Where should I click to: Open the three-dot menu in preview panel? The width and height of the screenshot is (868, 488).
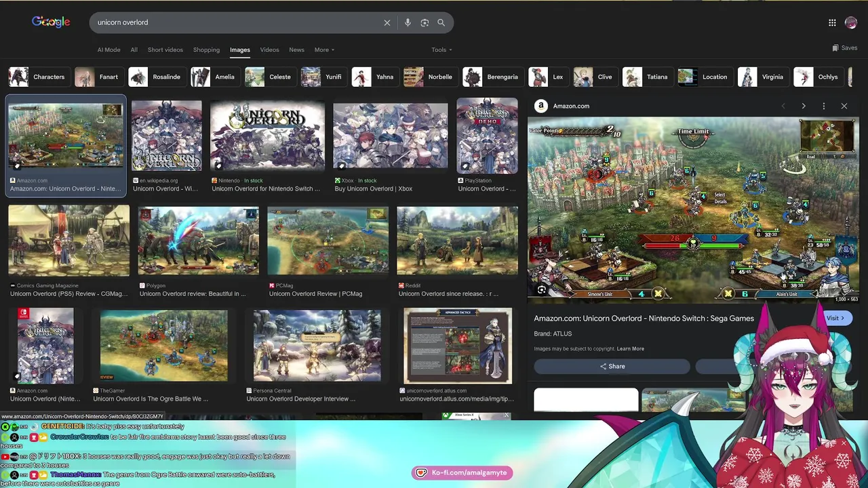coord(824,106)
